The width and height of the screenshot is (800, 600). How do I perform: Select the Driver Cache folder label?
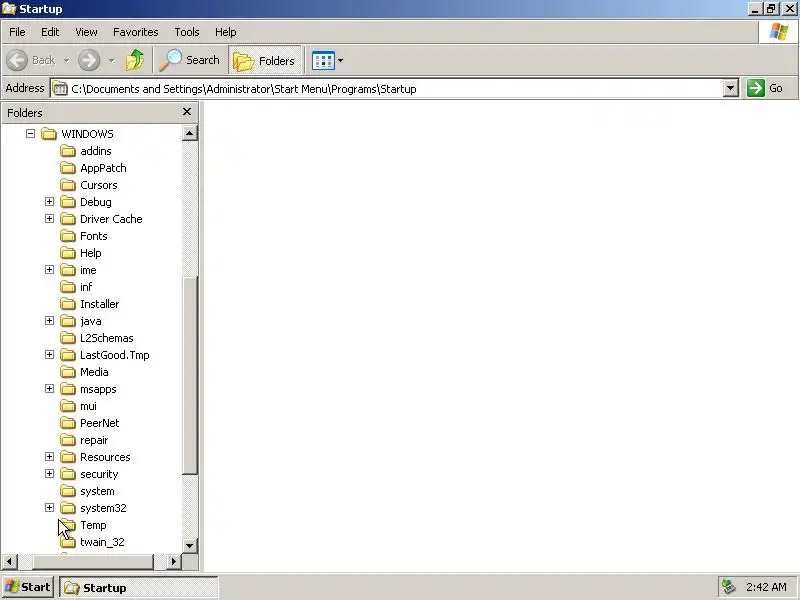[x=111, y=219]
